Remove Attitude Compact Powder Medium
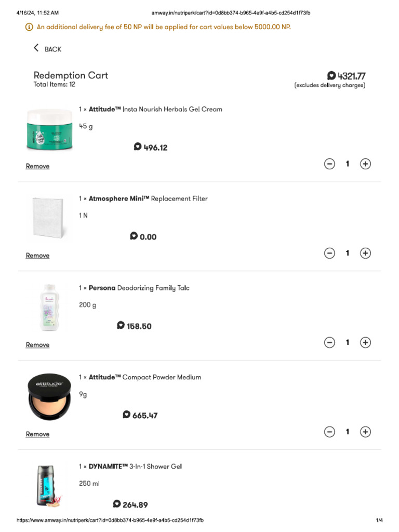The image size is (399, 532). tap(37, 434)
